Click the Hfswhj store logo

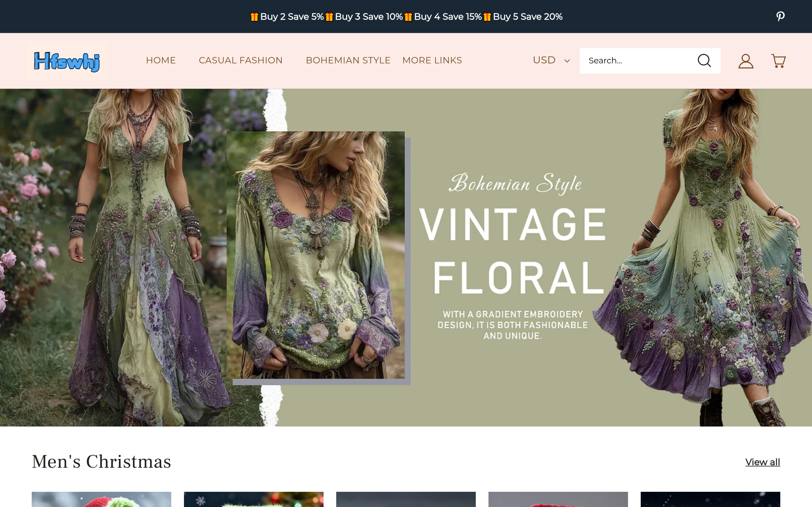(66, 61)
